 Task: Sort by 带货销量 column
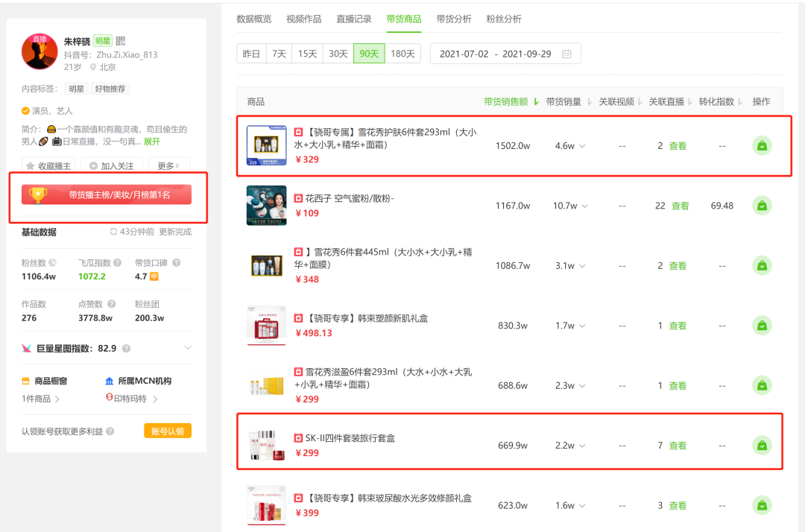click(x=568, y=101)
